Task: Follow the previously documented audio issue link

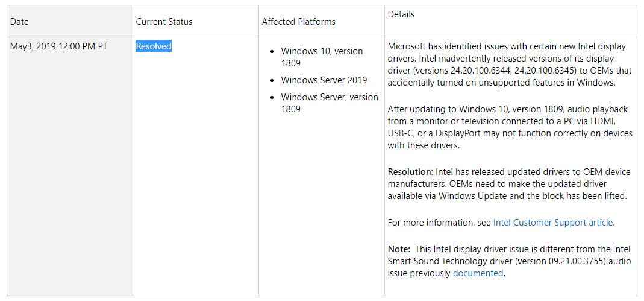Action: click(478, 273)
